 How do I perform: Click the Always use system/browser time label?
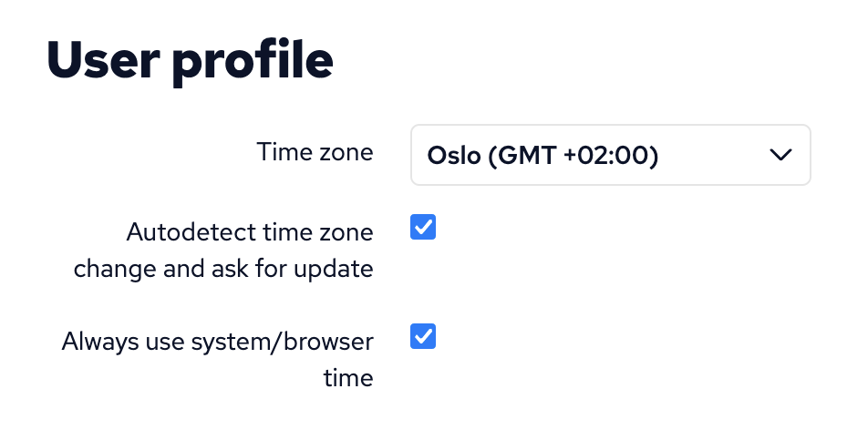click(x=217, y=342)
